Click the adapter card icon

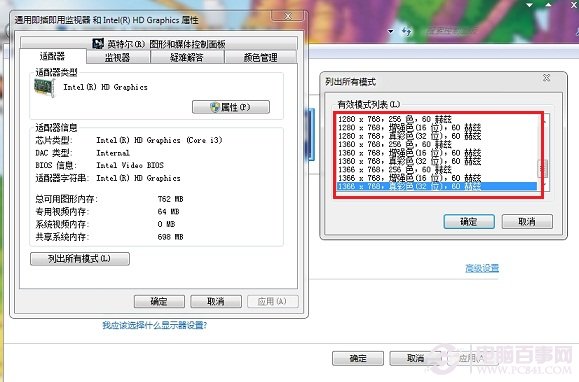(x=44, y=87)
